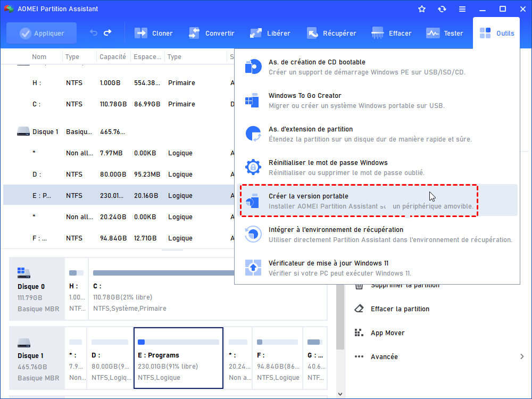Sort by the Nom column header
Viewport: 532px width, 399px height.
click(39, 57)
